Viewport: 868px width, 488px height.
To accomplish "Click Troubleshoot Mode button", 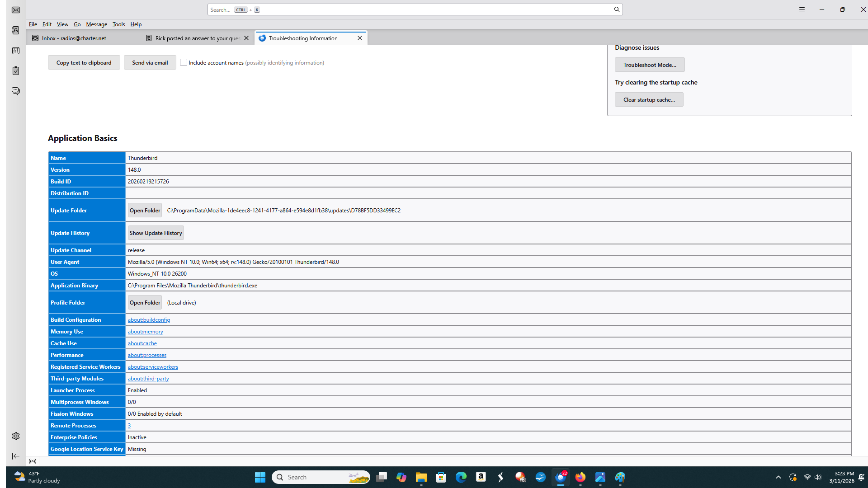I will tap(650, 65).
